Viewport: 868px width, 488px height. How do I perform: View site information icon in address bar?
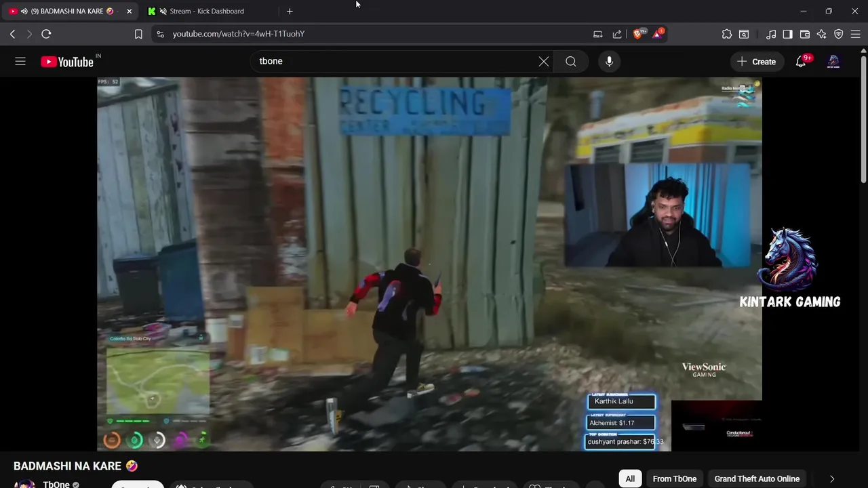(160, 34)
